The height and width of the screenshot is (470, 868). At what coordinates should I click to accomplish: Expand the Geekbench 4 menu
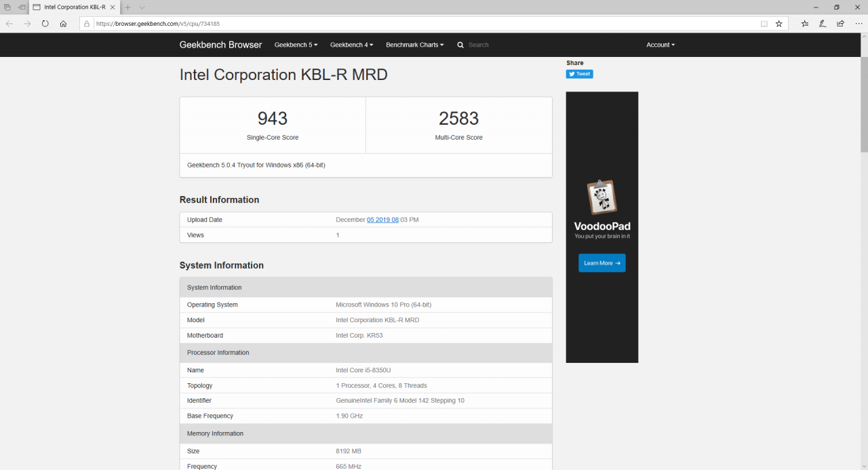coord(351,45)
